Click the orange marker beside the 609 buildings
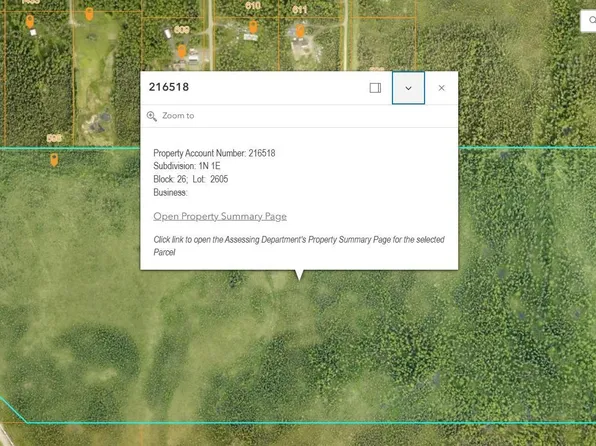The image size is (596, 446). pyautogui.click(x=182, y=51)
